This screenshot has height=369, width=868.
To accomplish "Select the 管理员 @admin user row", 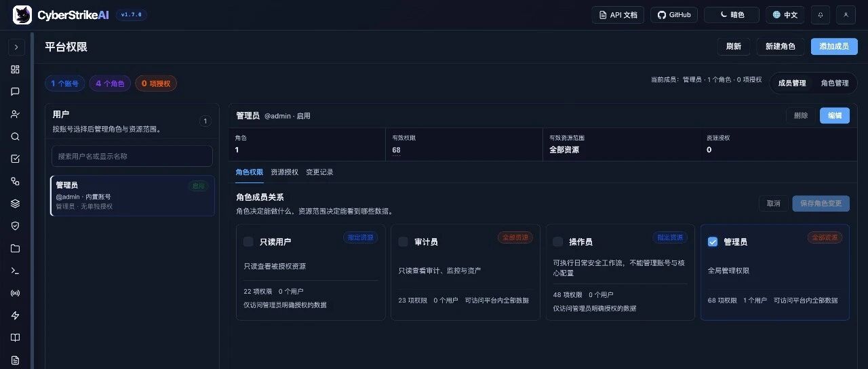I will click(132, 196).
